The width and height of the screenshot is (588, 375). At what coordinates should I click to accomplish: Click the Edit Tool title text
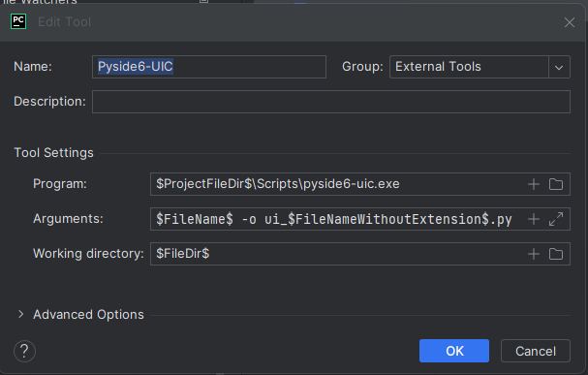pyautogui.click(x=65, y=21)
